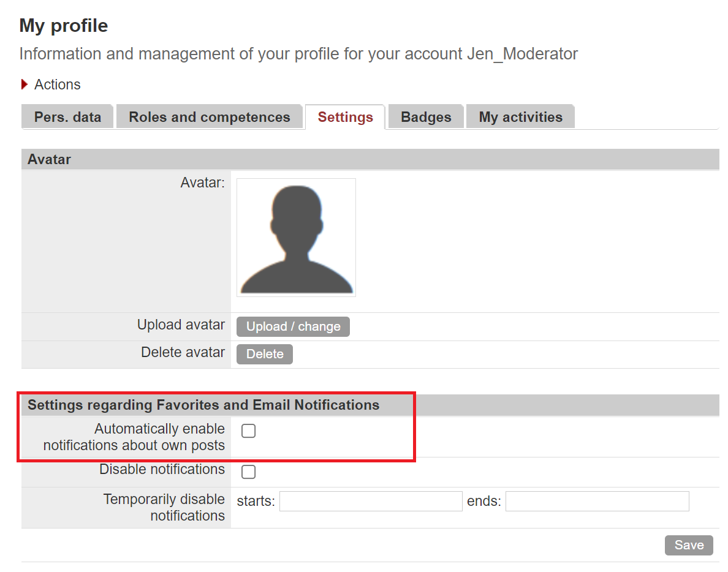The height and width of the screenshot is (572, 728).
Task: Click the 'Upload avatar' row label
Action: click(181, 325)
